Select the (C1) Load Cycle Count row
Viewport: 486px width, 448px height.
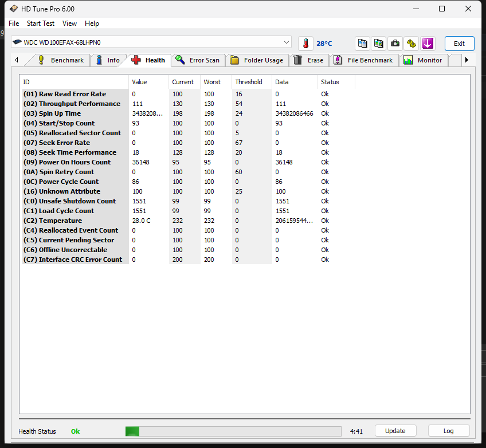[x=187, y=211]
